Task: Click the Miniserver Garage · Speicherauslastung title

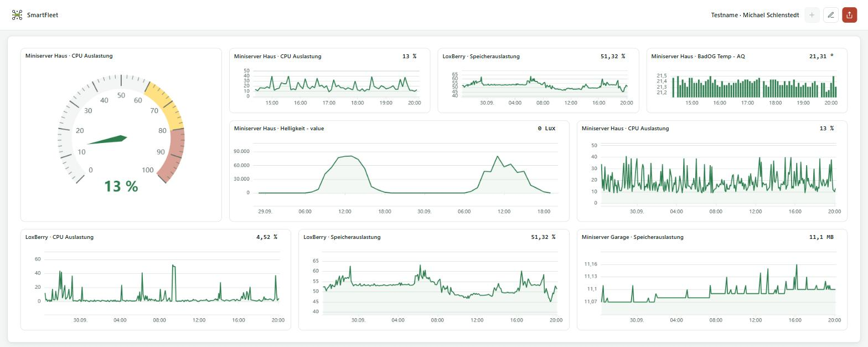Action: click(x=632, y=237)
